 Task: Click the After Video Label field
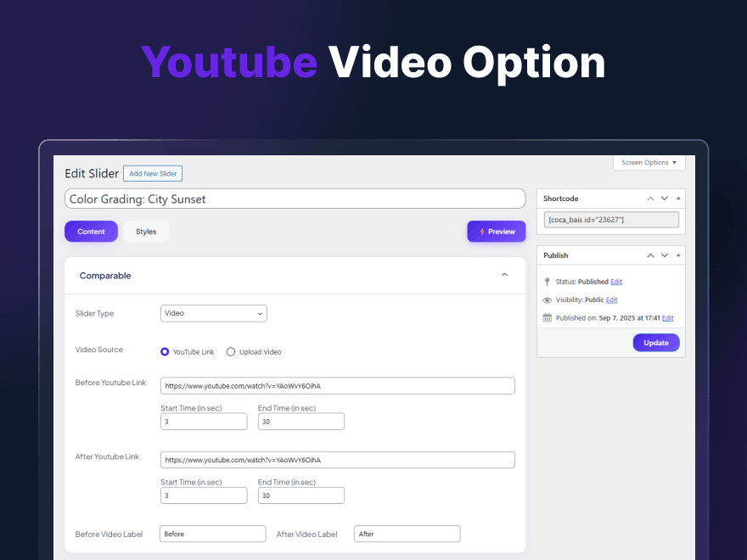point(407,534)
